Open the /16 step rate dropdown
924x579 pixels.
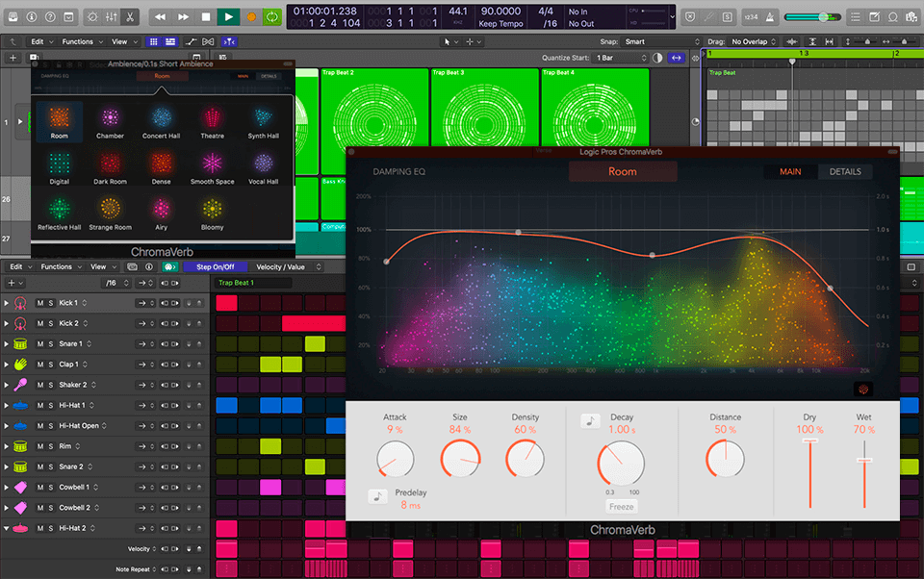click(x=116, y=284)
